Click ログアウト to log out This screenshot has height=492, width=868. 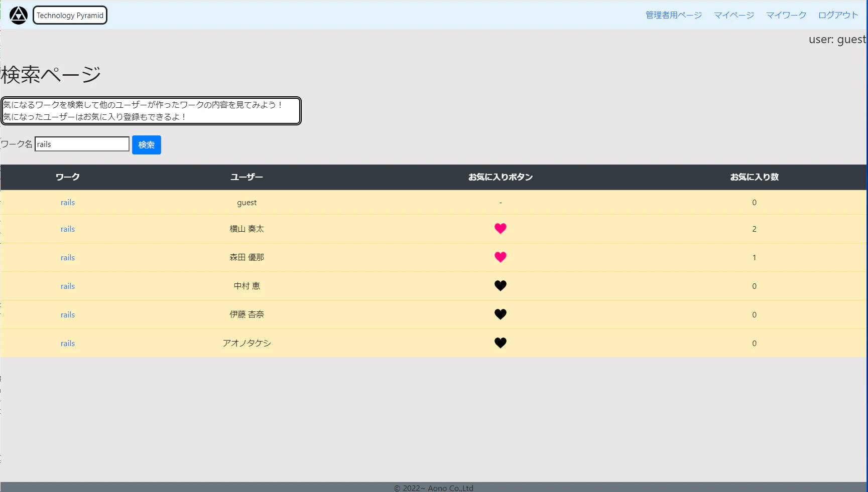pos(838,15)
